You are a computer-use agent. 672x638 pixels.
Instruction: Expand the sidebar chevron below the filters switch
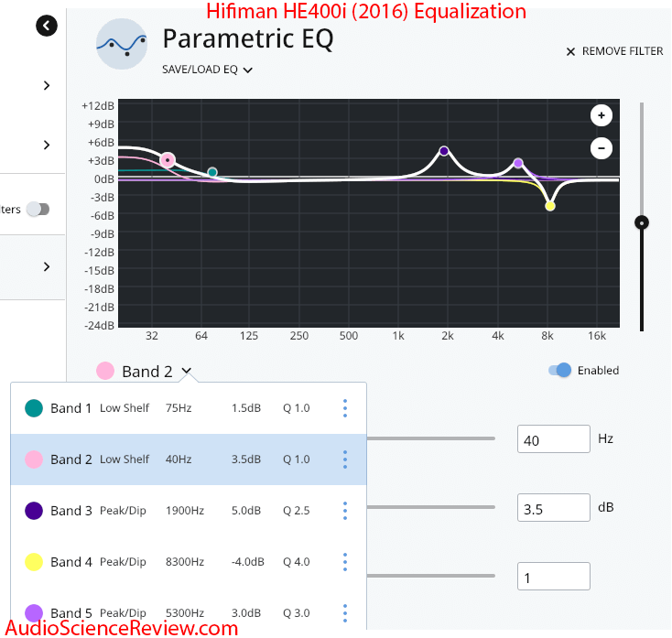[x=47, y=267]
